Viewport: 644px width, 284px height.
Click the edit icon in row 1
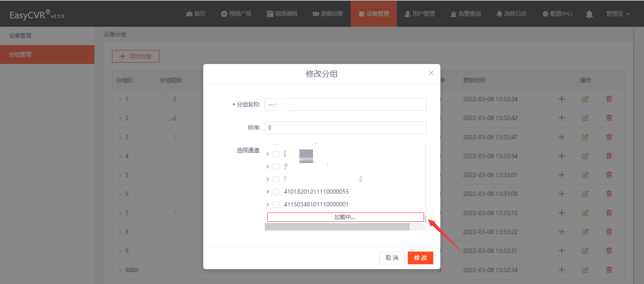[585, 99]
